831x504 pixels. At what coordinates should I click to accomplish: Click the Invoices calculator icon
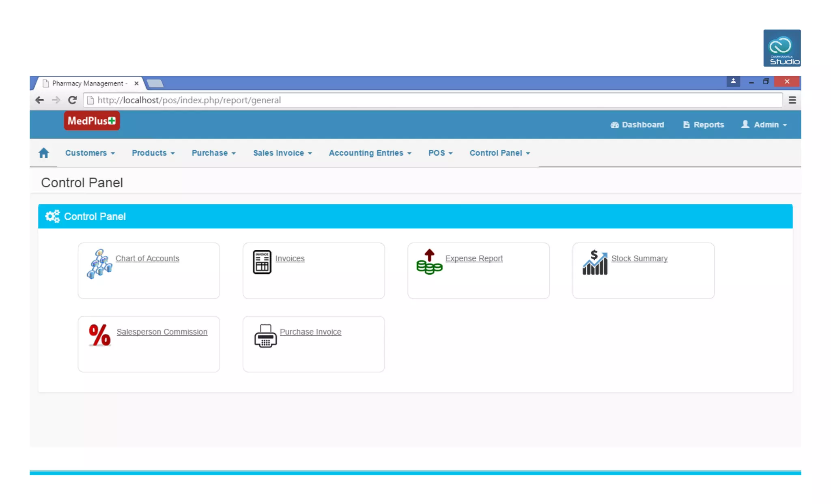point(262,262)
